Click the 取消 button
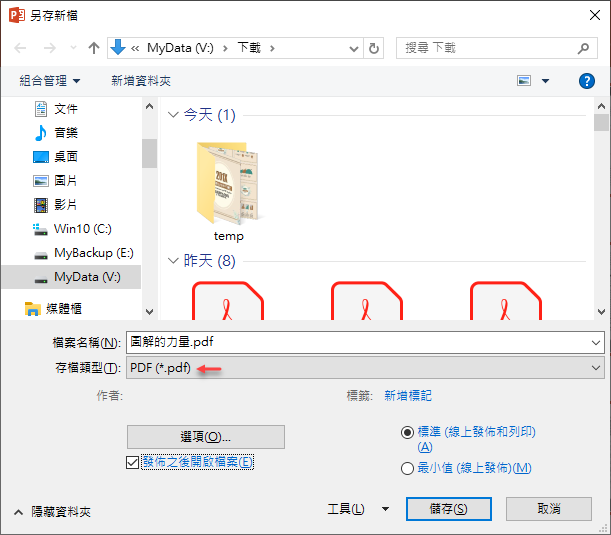Screen dimensions: 611x535 (x=549, y=509)
